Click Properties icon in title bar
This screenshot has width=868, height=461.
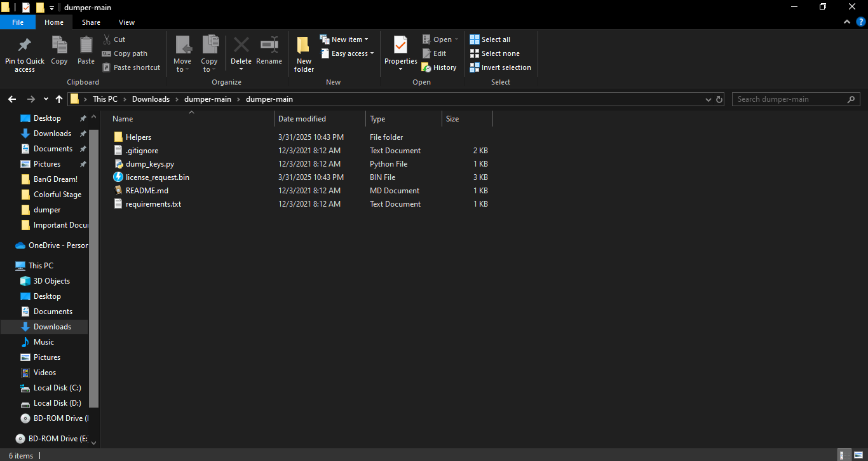coord(26,8)
